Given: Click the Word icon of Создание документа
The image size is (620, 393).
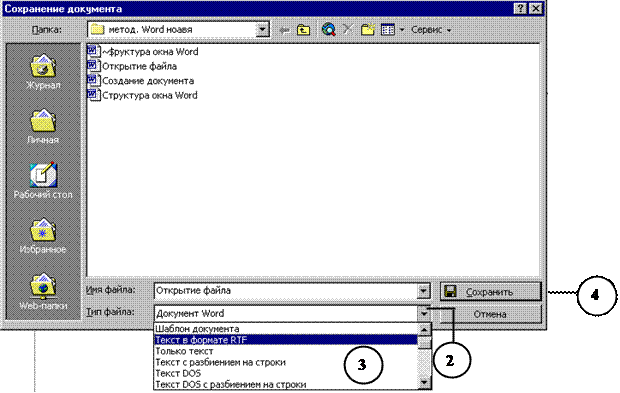Looking at the screenshot, I should [x=93, y=81].
